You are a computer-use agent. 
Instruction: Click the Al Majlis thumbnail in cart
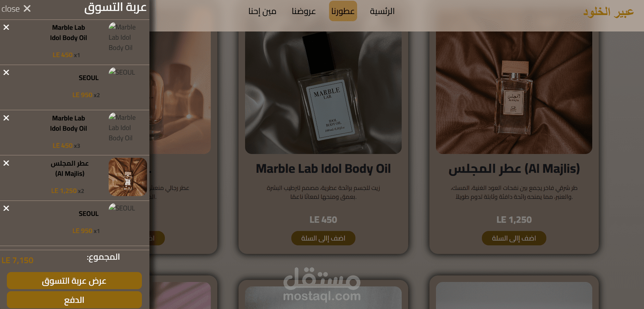click(x=127, y=177)
